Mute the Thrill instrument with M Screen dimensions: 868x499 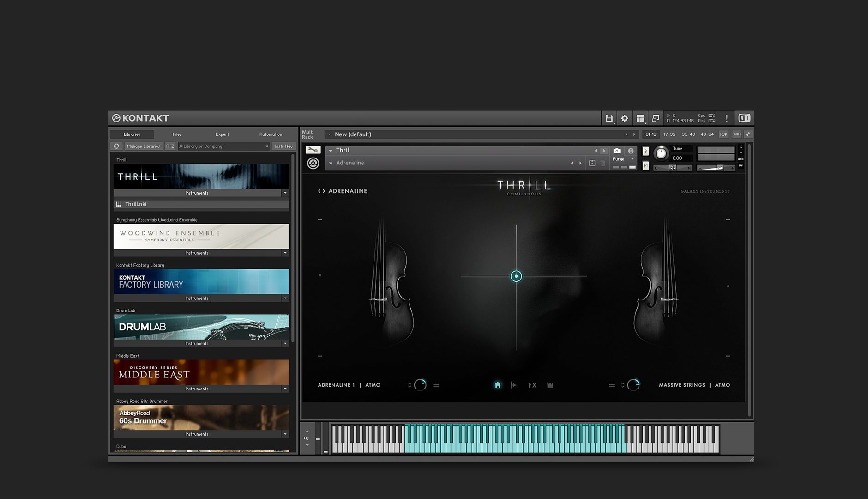click(x=645, y=165)
